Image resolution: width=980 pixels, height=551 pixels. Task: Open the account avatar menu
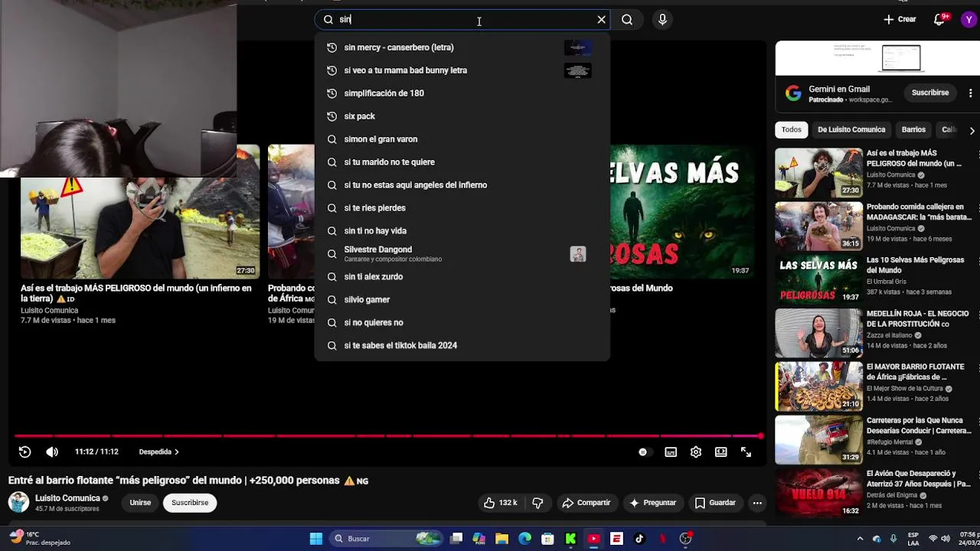coord(969,19)
